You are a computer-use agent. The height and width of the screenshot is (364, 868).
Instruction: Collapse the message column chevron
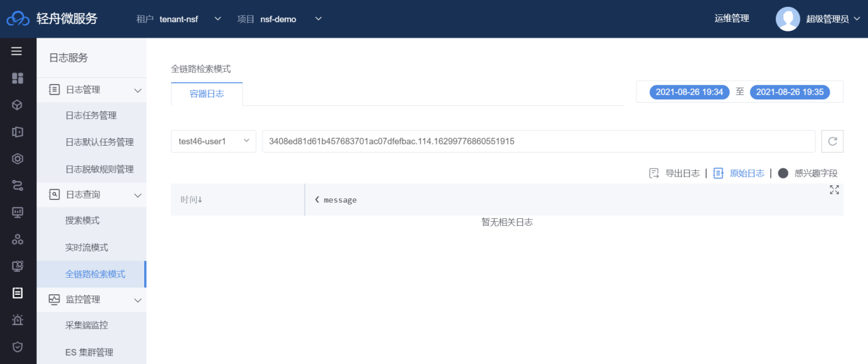pyautogui.click(x=317, y=200)
